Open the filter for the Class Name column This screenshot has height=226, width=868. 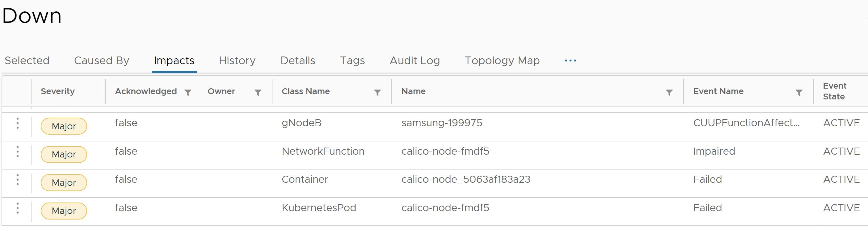[377, 92]
